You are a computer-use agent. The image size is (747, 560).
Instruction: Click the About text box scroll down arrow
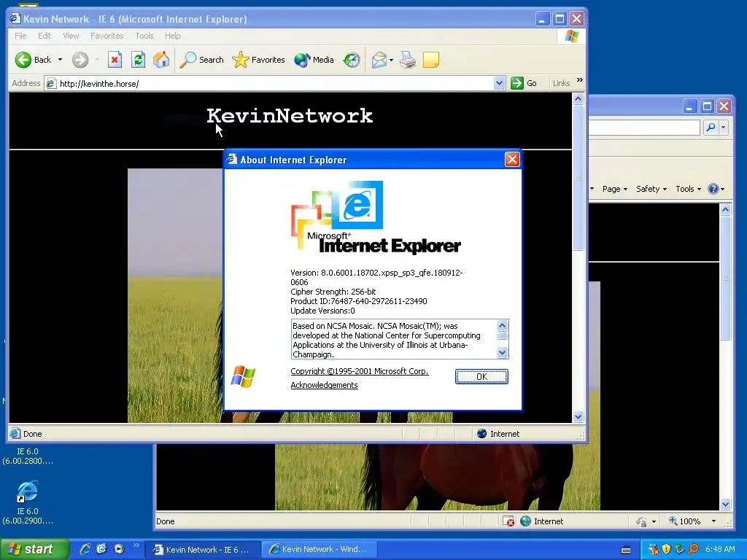click(502, 353)
